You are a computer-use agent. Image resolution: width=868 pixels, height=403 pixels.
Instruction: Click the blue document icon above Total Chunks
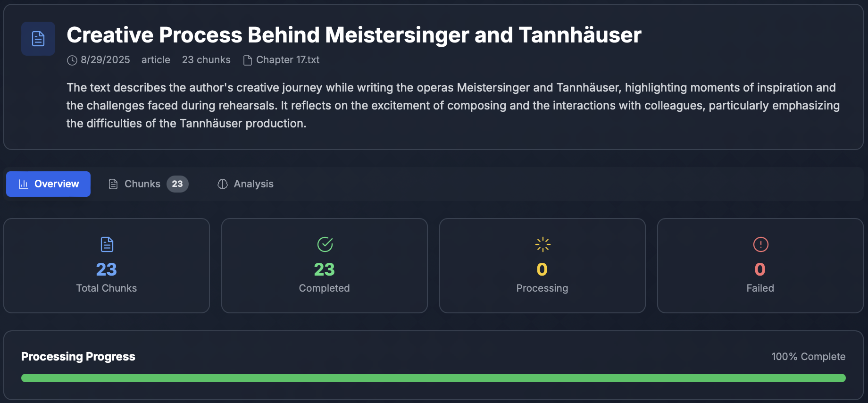[x=107, y=244]
